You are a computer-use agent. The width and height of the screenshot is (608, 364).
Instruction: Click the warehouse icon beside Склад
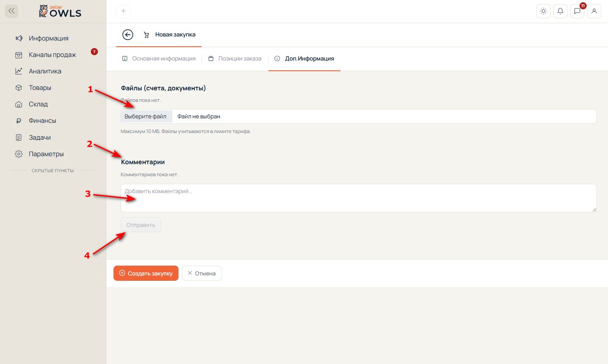[x=19, y=104]
